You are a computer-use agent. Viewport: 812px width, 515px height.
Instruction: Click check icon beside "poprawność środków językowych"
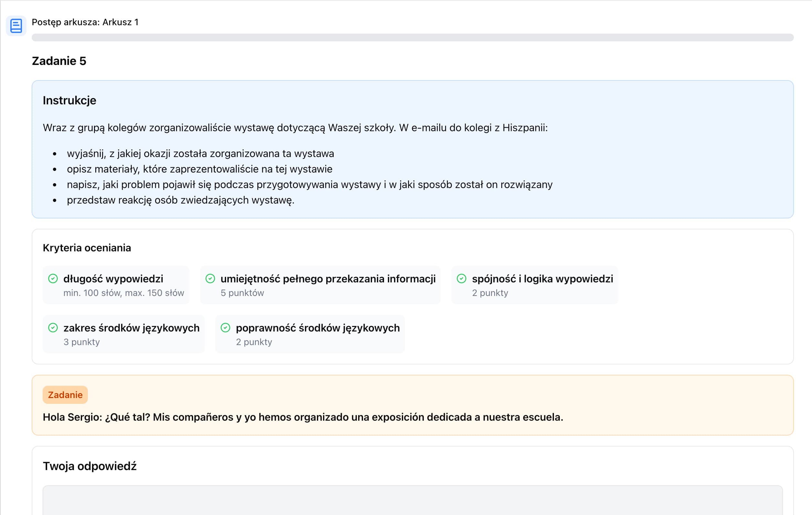(x=225, y=328)
